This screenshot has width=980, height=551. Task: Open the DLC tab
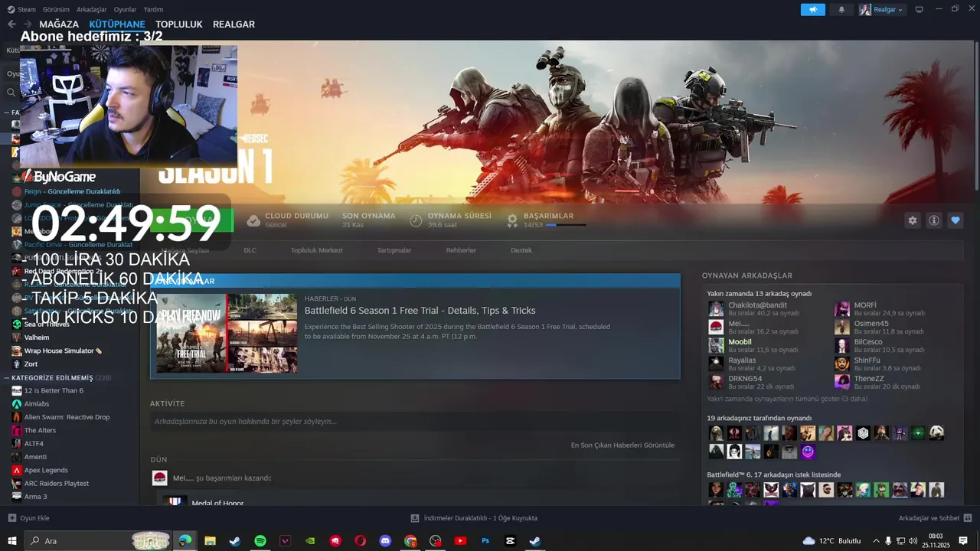tap(250, 250)
